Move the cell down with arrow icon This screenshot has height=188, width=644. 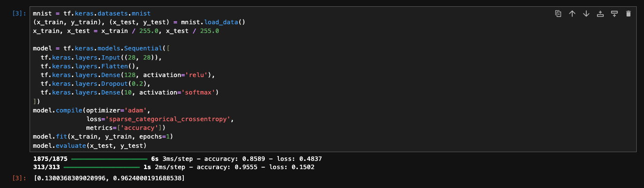pos(586,14)
